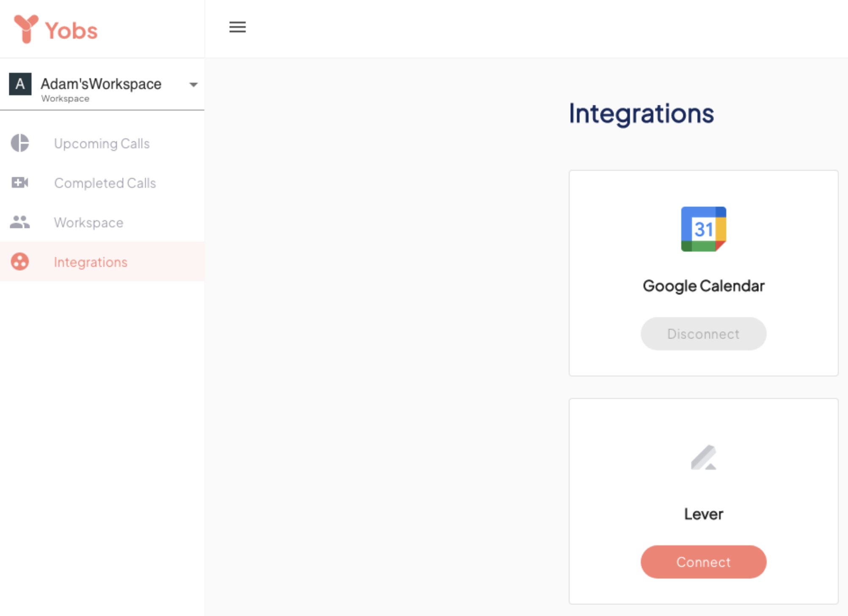Open the Upcoming Calls menu item
Viewport: 848px width, 616px height.
point(102,143)
